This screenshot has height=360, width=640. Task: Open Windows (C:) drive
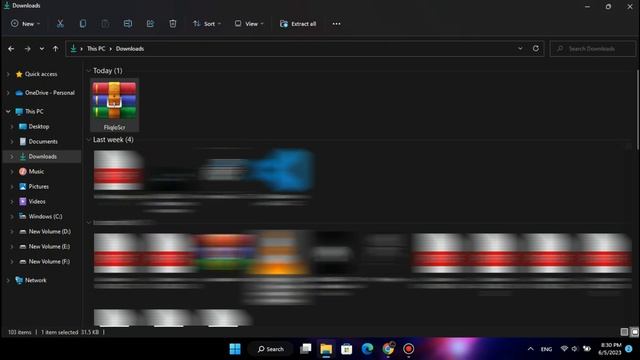pos(45,217)
